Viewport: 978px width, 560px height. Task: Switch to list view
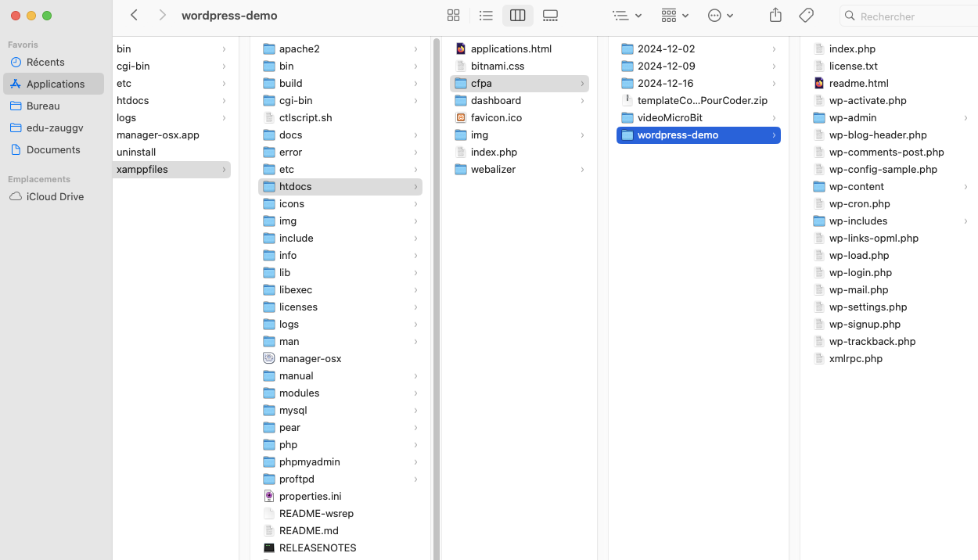pos(486,16)
